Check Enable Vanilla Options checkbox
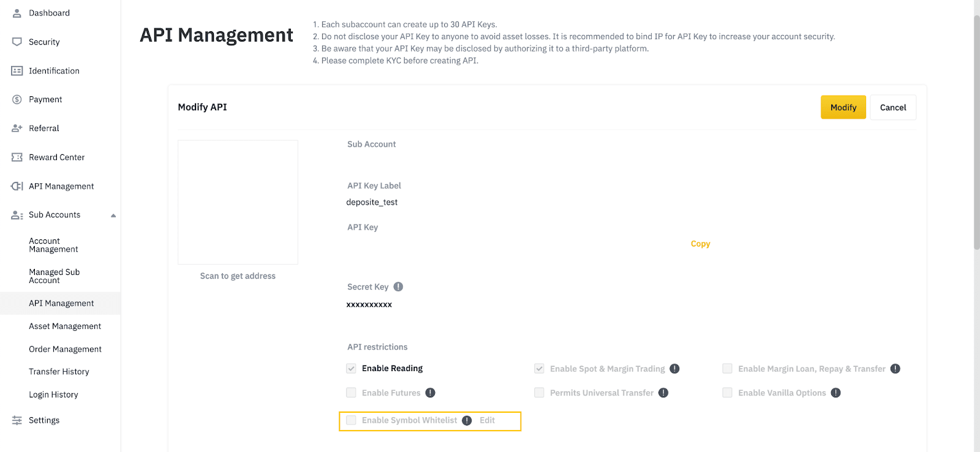 (x=727, y=393)
